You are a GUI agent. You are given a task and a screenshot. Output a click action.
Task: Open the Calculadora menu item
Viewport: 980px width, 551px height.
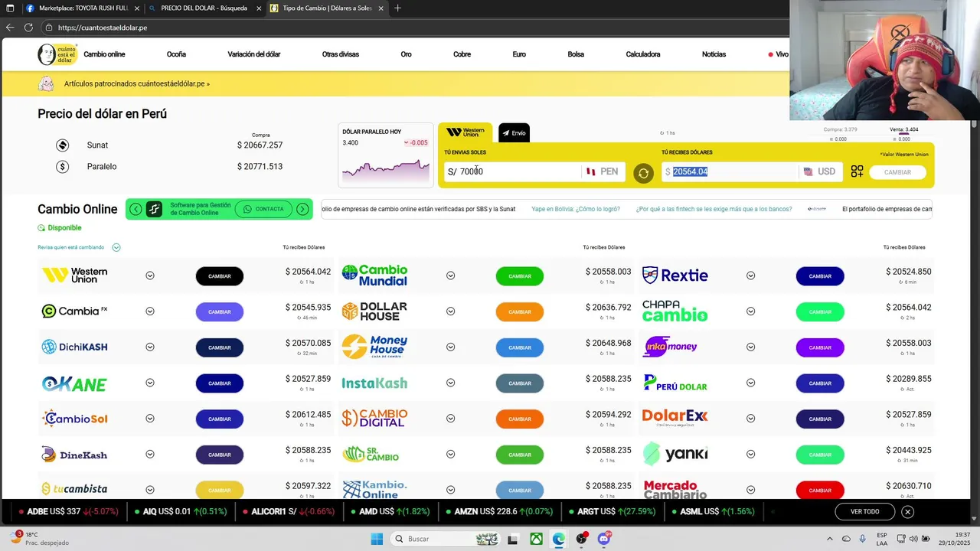pyautogui.click(x=642, y=54)
